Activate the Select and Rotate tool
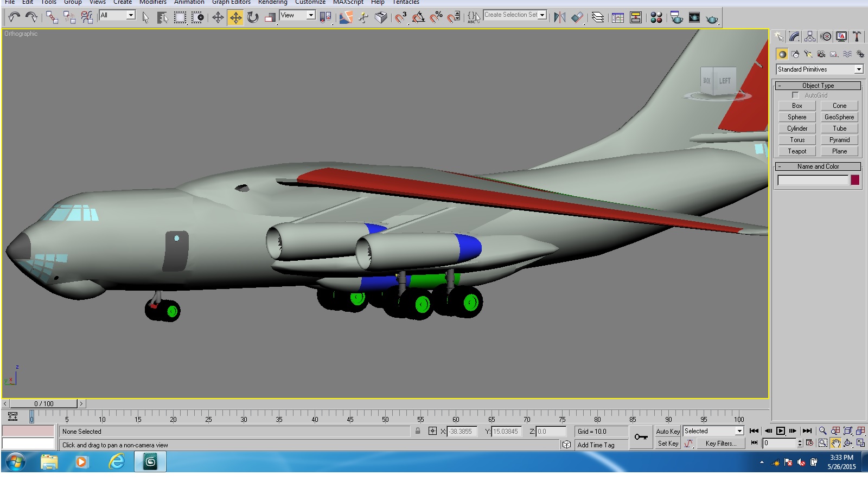This screenshot has width=868, height=488. 253,17
